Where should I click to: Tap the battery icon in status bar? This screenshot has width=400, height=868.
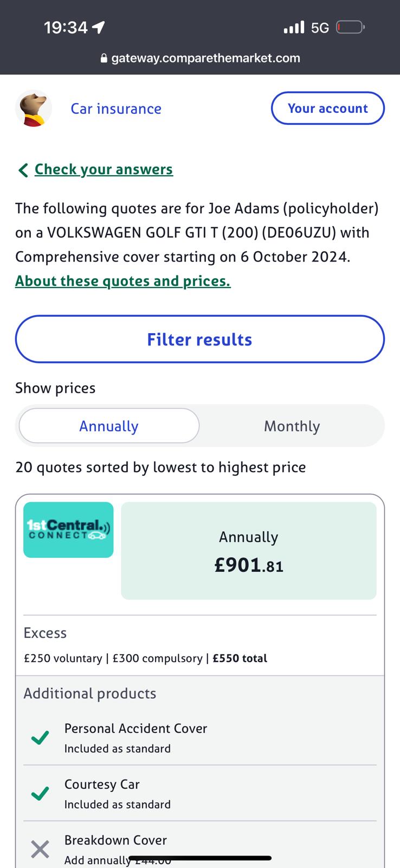350,27
